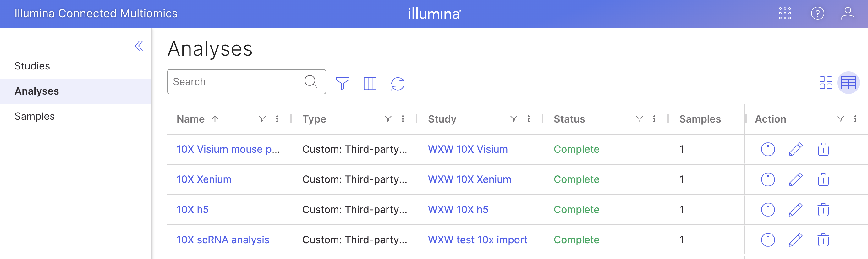Go to Samples in sidebar
868x259 pixels.
pos(35,116)
